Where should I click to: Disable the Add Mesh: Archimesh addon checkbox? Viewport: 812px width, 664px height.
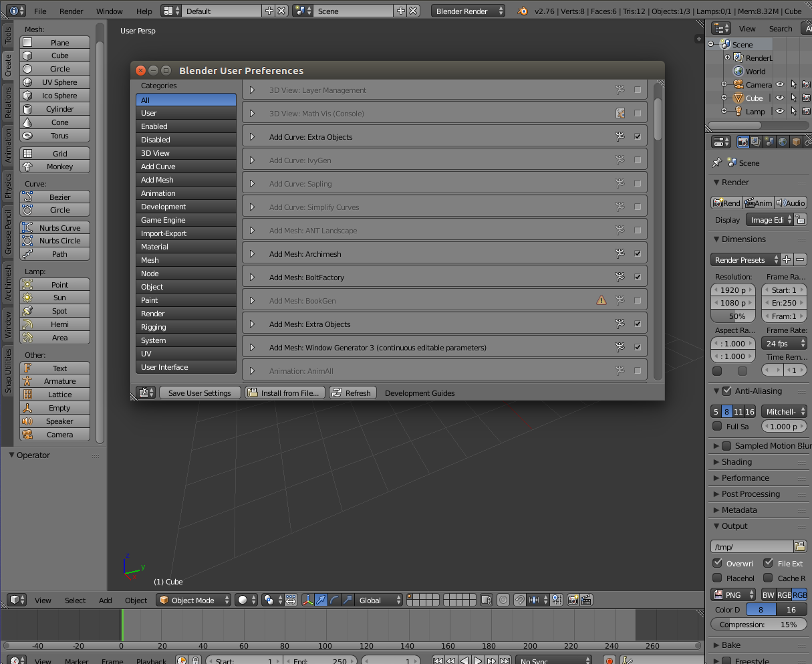click(638, 254)
